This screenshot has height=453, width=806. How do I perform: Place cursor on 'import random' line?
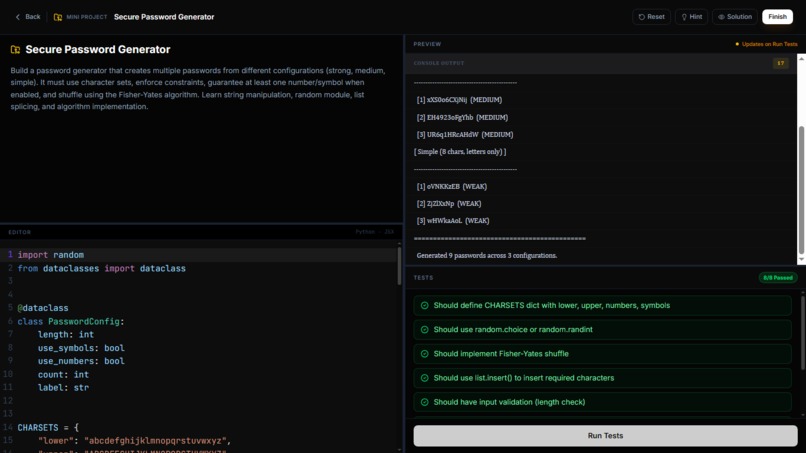(50, 255)
